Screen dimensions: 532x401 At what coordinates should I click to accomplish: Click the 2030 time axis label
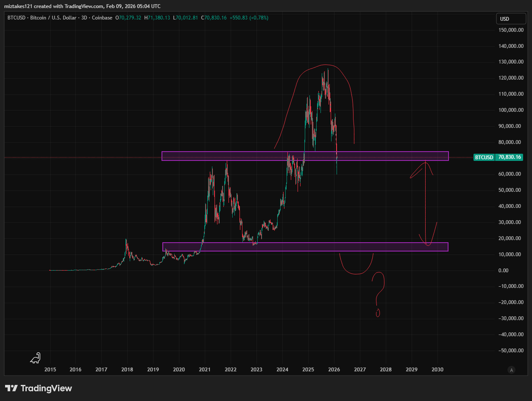coord(438,370)
